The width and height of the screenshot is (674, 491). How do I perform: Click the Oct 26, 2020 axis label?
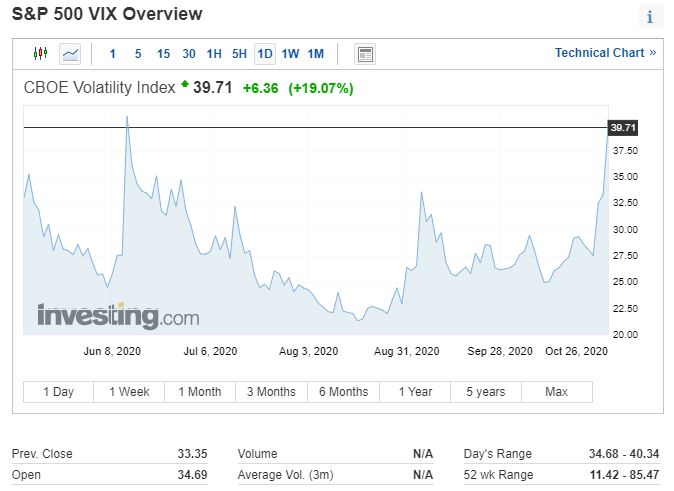coord(576,351)
